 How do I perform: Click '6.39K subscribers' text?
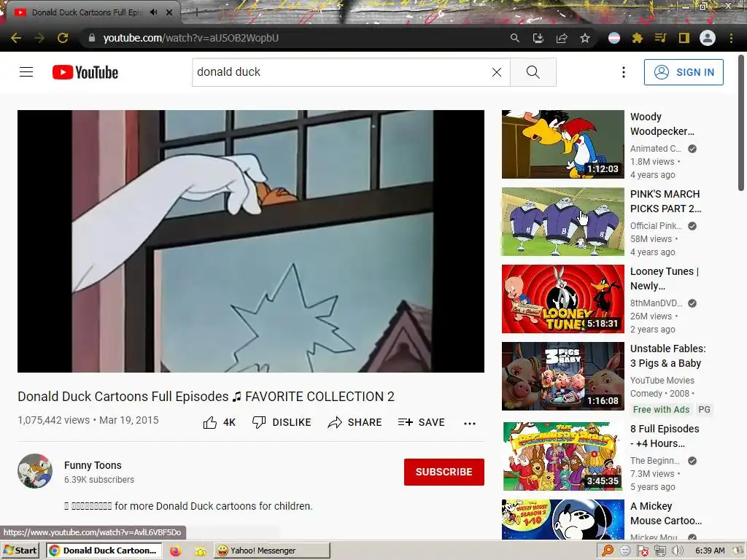pyautogui.click(x=99, y=480)
